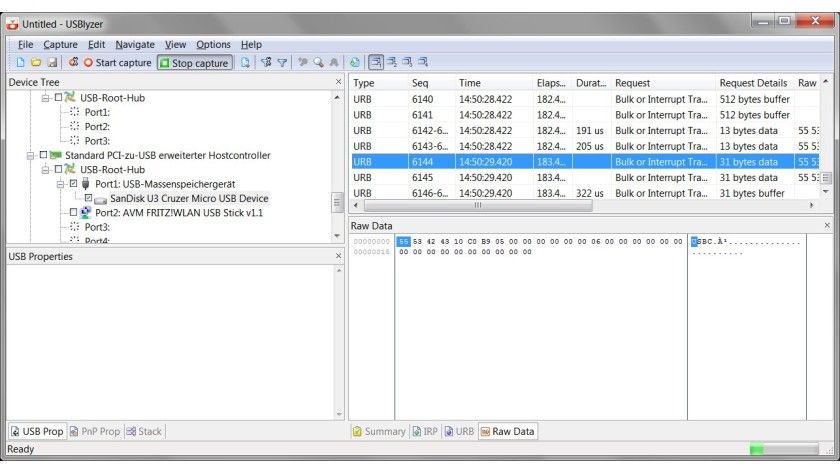Open the Options menu

point(213,44)
